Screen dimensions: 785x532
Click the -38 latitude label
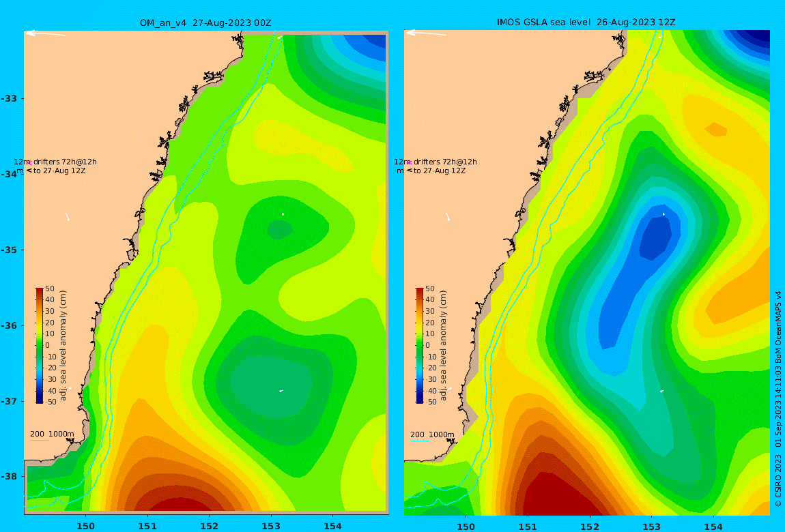click(x=9, y=477)
